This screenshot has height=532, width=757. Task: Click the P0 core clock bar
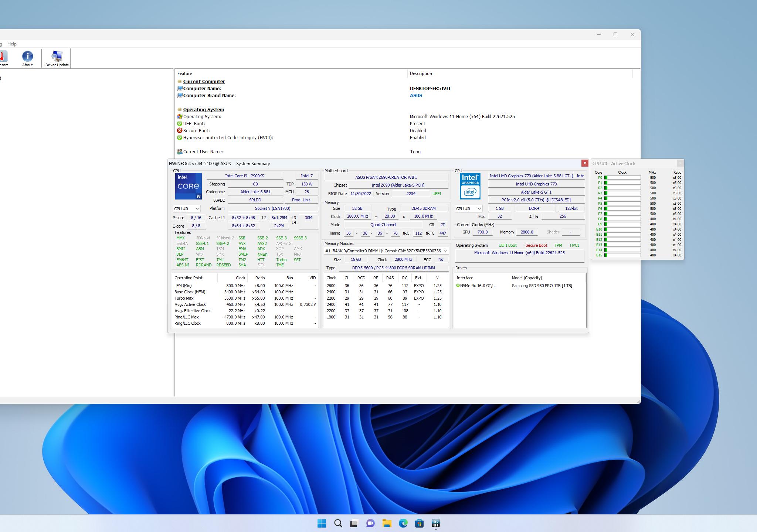point(622,178)
